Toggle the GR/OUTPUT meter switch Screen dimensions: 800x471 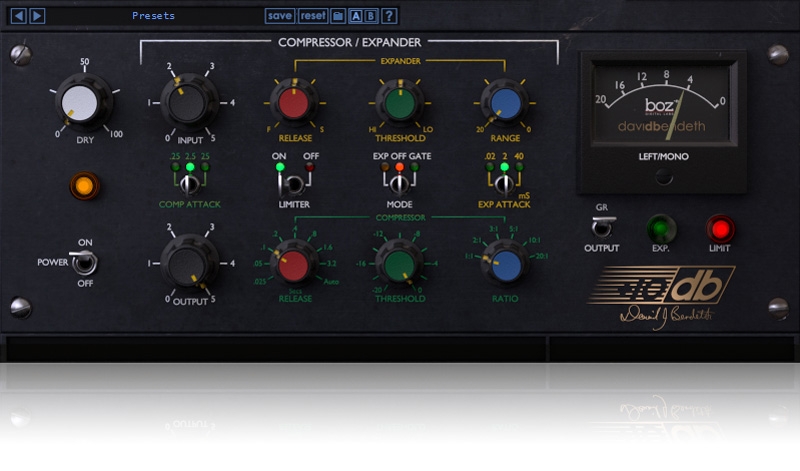tap(602, 226)
